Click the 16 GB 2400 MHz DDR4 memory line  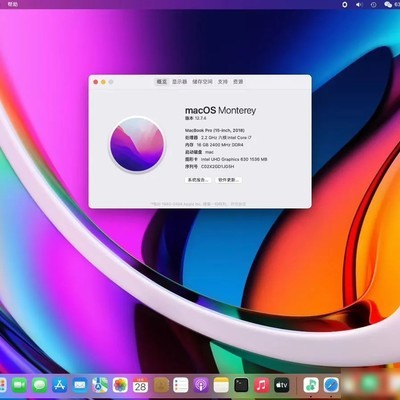point(214,145)
